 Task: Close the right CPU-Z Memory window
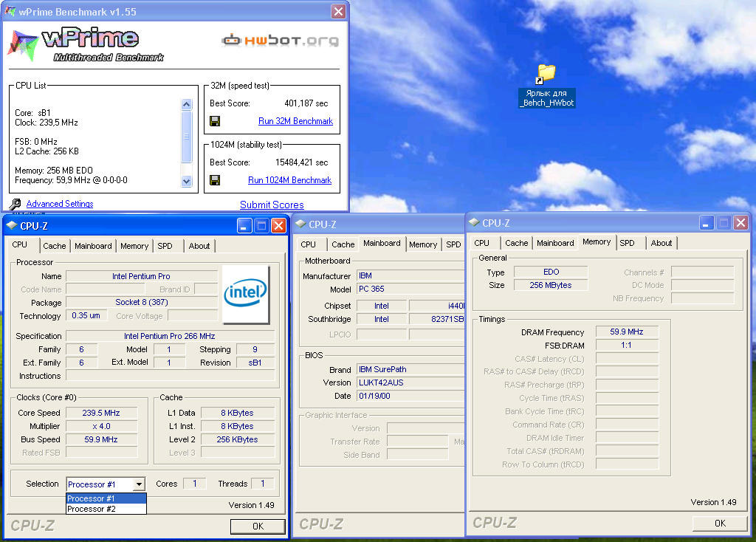741,223
